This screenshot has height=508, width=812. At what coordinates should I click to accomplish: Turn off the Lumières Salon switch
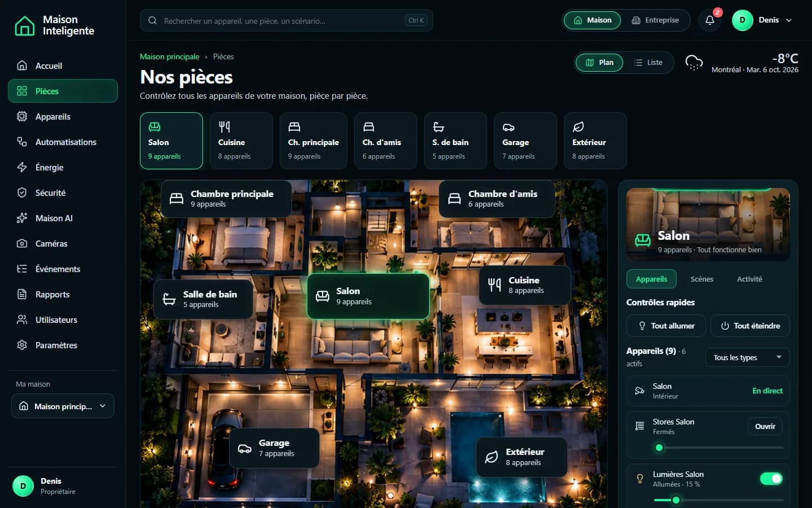point(771,479)
